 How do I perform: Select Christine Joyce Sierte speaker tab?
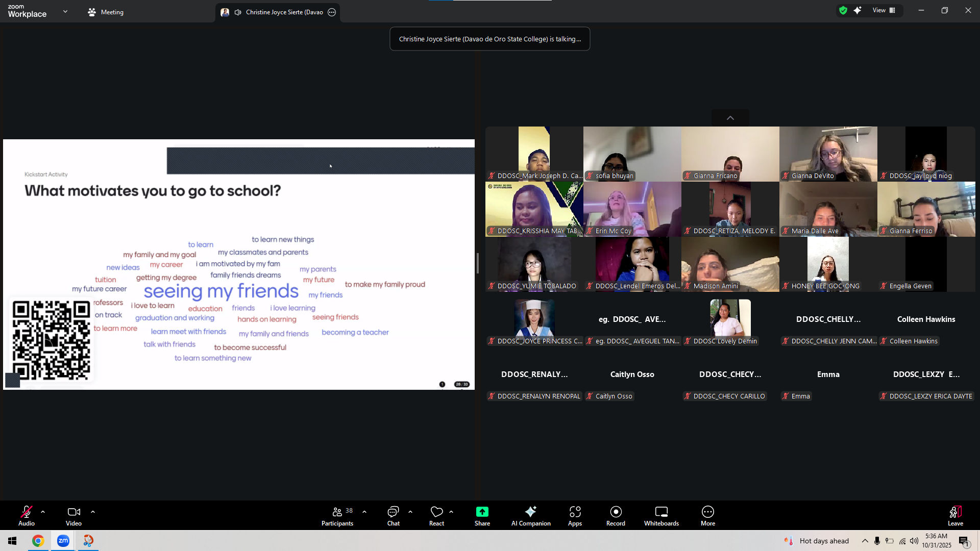click(278, 12)
